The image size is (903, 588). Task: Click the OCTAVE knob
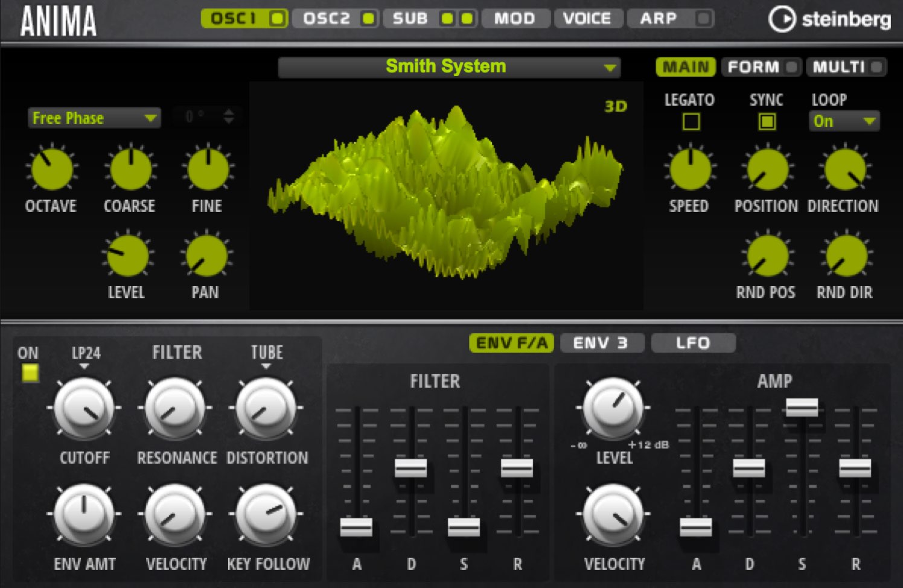pos(51,169)
